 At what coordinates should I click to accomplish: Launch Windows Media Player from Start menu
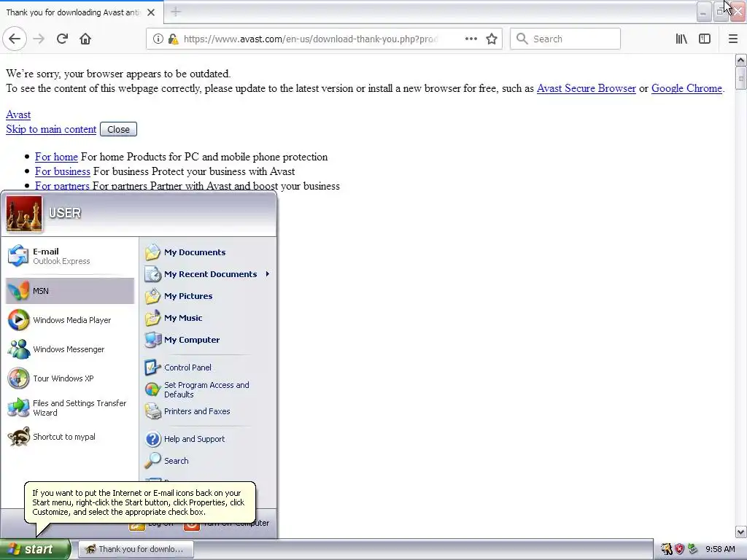(69, 320)
